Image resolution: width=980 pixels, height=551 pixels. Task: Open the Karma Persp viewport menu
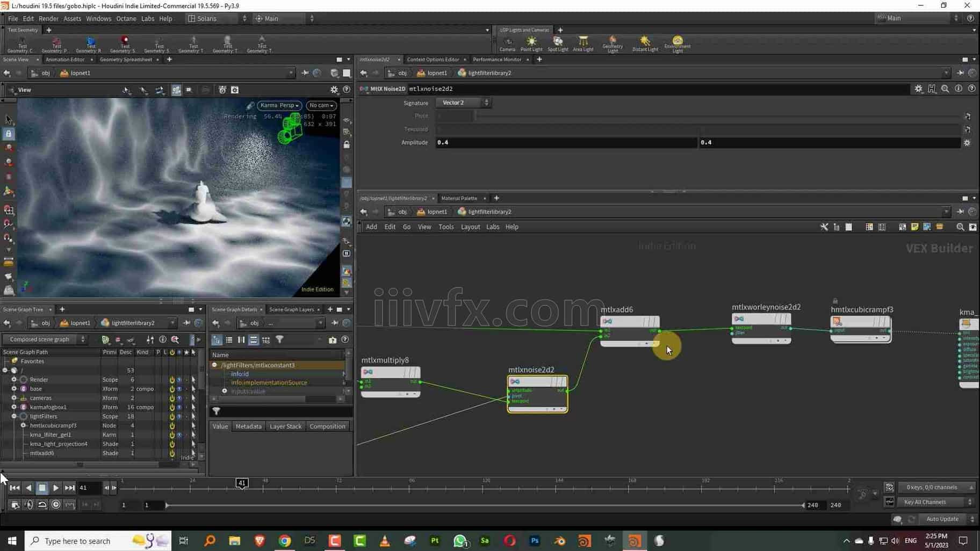279,105
